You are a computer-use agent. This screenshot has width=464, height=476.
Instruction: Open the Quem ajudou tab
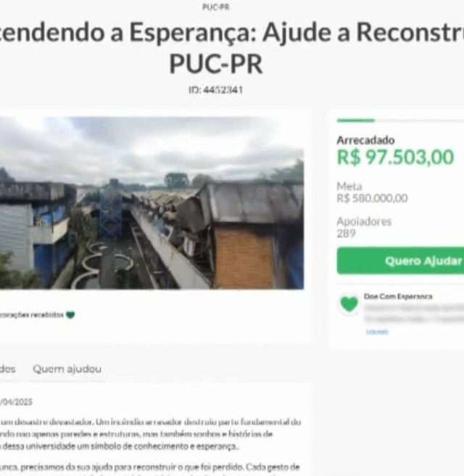click(x=67, y=369)
